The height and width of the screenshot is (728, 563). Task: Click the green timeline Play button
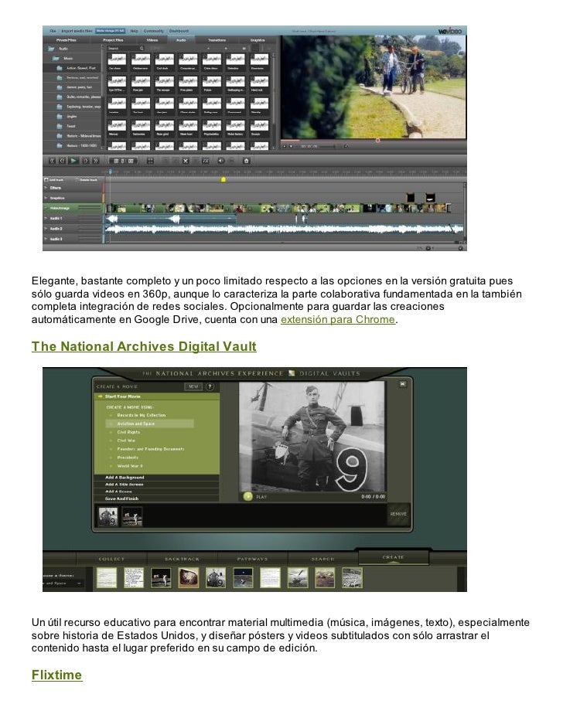(x=73, y=161)
